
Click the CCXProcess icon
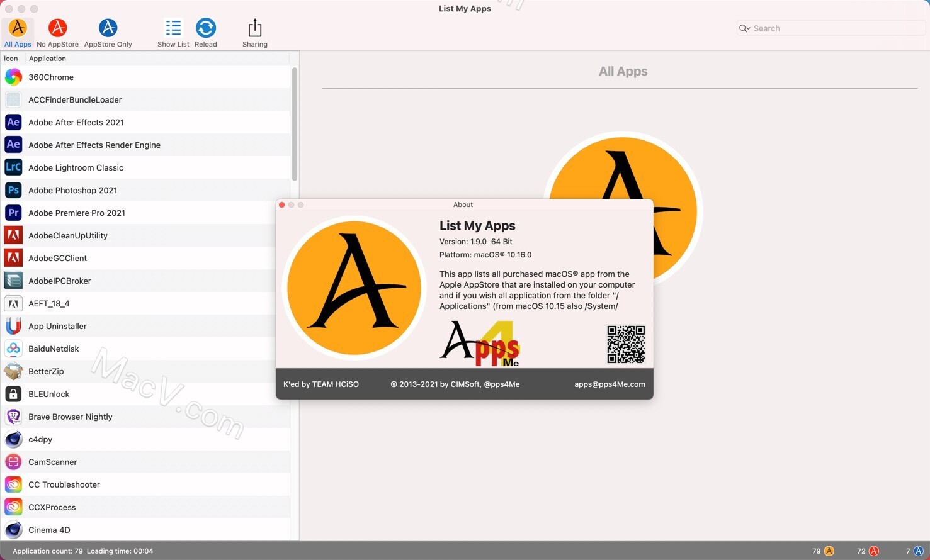[13, 507]
